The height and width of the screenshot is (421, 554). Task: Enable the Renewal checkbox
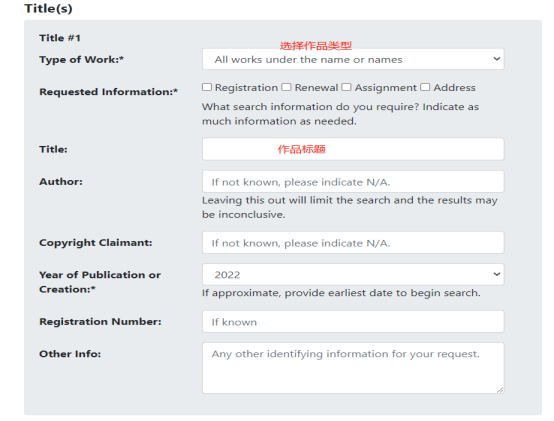pyautogui.click(x=286, y=87)
